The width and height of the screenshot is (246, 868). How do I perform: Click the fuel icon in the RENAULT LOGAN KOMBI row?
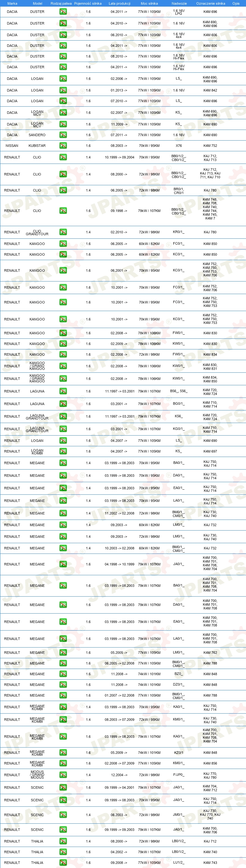[63, 452]
